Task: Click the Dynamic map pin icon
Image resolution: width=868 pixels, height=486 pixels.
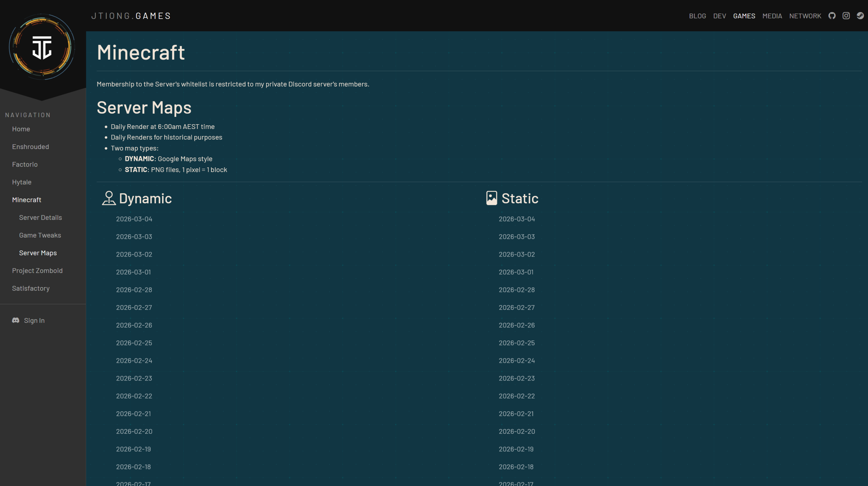Action: click(109, 198)
